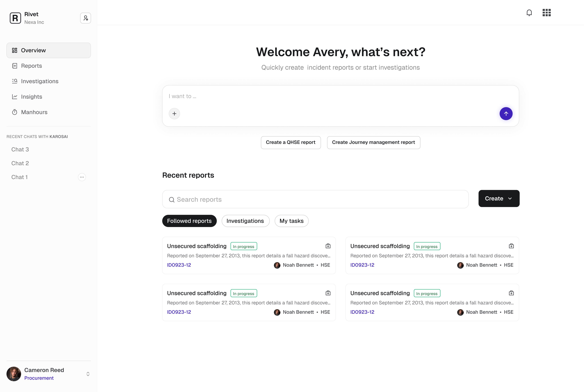Click Create a QHSE report

[x=291, y=143]
